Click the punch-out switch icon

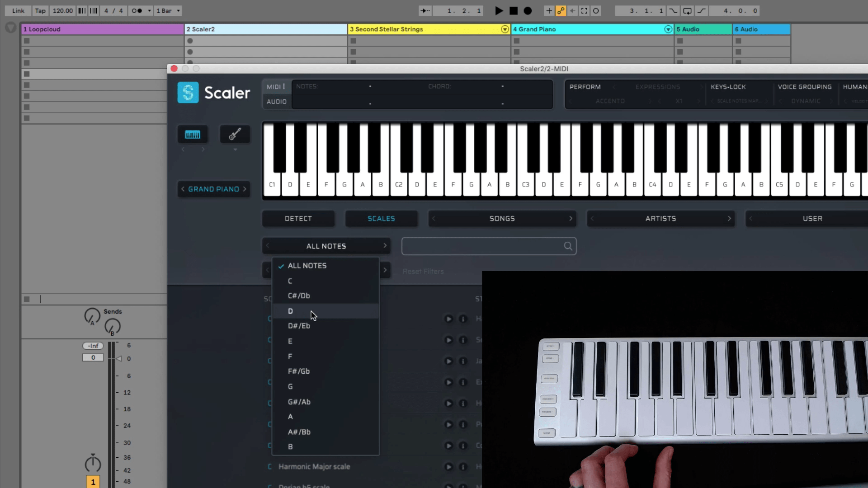point(701,11)
